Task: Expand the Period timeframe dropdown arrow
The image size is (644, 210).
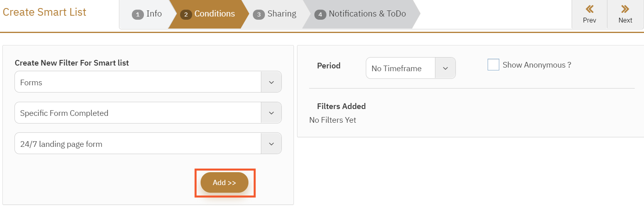Action: (x=445, y=68)
